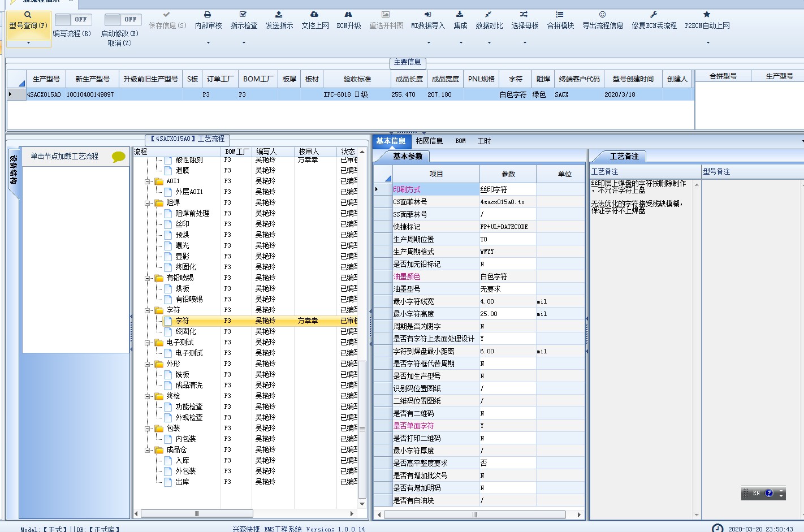
Task: Switch to 拓展信息 tab
Action: (429, 141)
